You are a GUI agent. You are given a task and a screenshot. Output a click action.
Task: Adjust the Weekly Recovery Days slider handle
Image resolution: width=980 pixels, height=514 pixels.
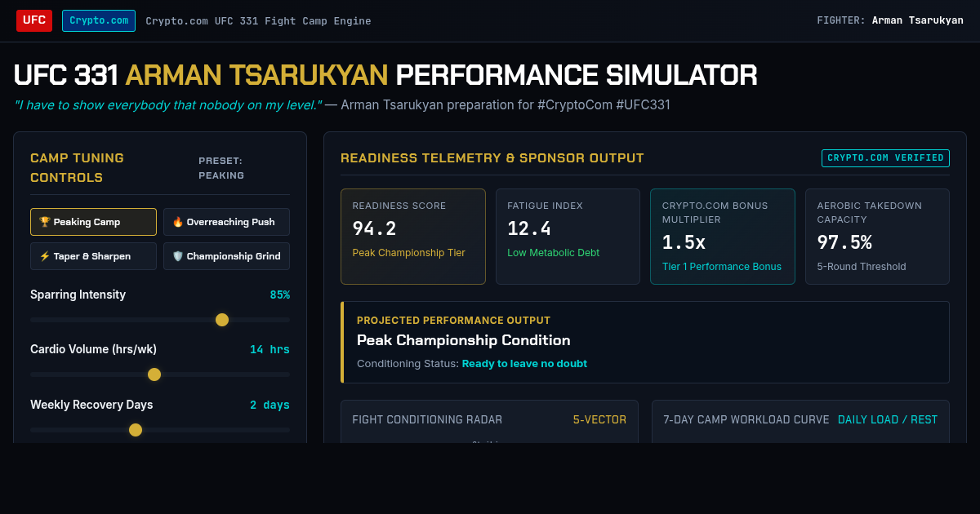[x=136, y=430]
